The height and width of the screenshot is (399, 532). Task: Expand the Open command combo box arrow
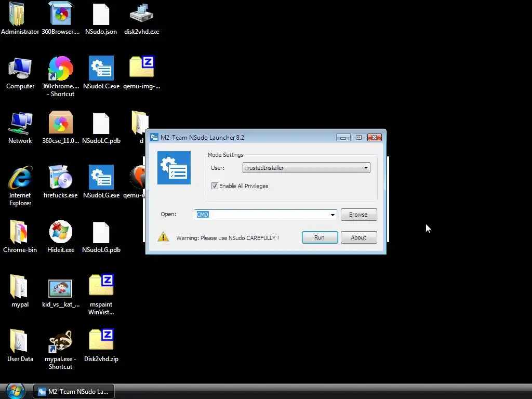332,215
